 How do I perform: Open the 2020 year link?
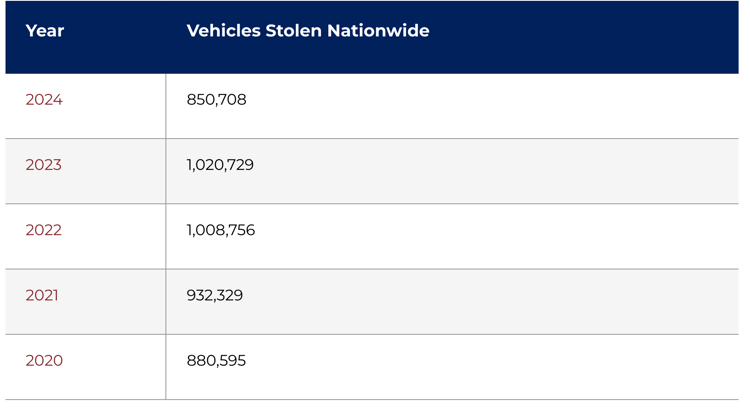tap(44, 360)
